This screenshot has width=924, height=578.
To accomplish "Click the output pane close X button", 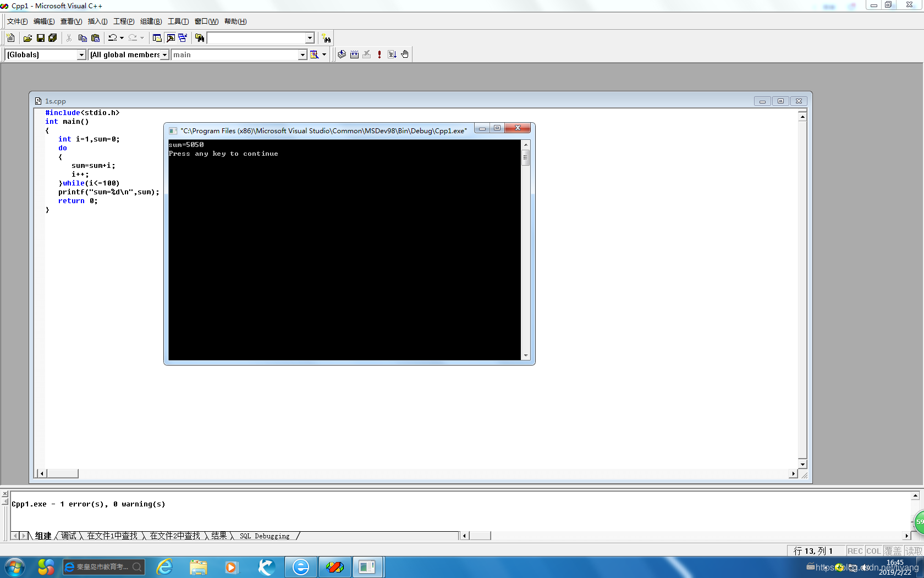I will (x=4, y=494).
